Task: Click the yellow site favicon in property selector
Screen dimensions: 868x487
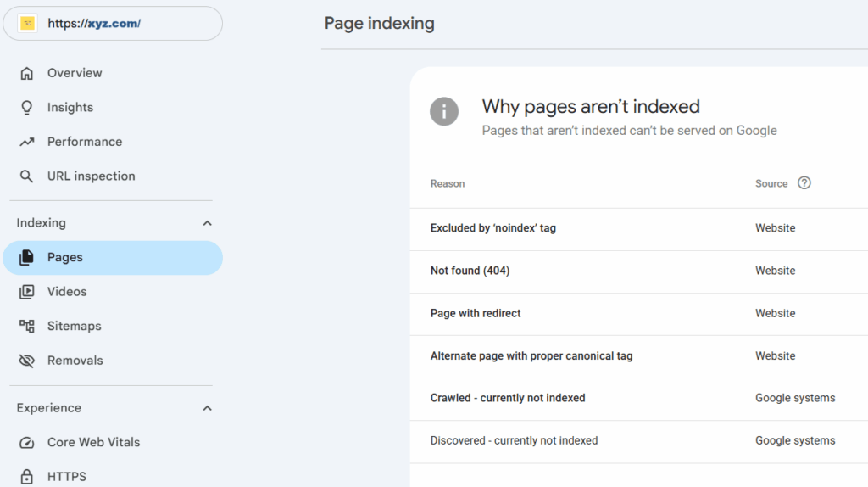Action: pos(28,23)
